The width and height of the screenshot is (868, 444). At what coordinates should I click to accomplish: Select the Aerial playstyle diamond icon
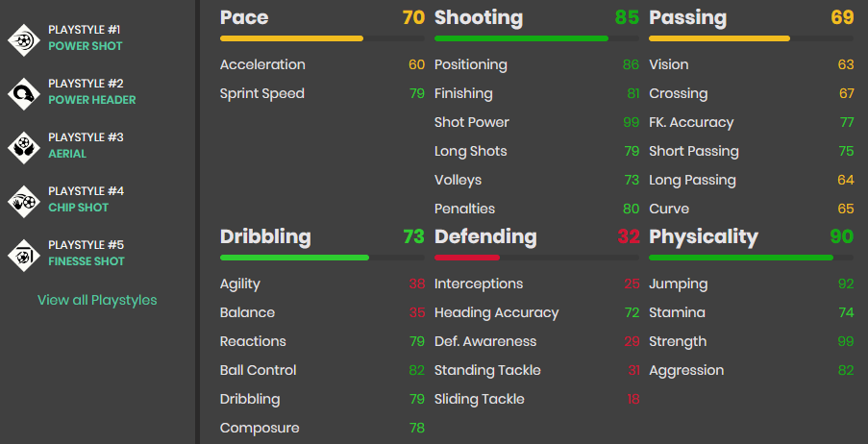(24, 148)
